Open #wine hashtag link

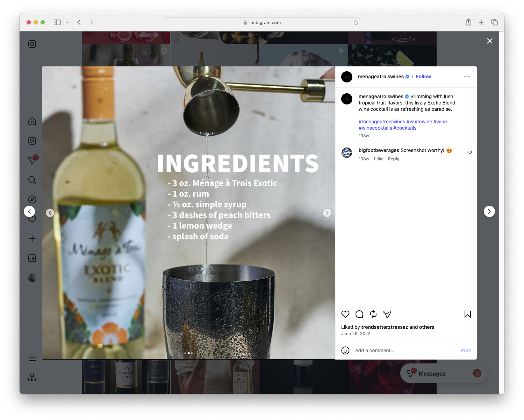(x=440, y=122)
